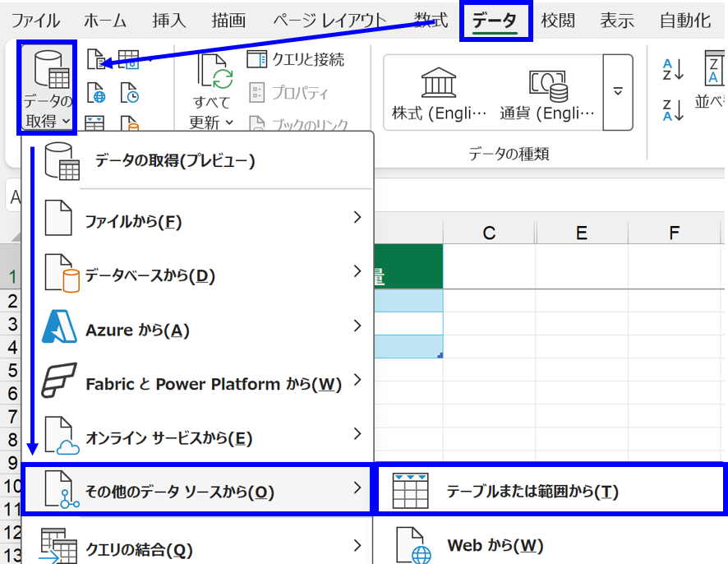Expand the data types gallery
Screen dimensions: 728x564
click(618, 92)
